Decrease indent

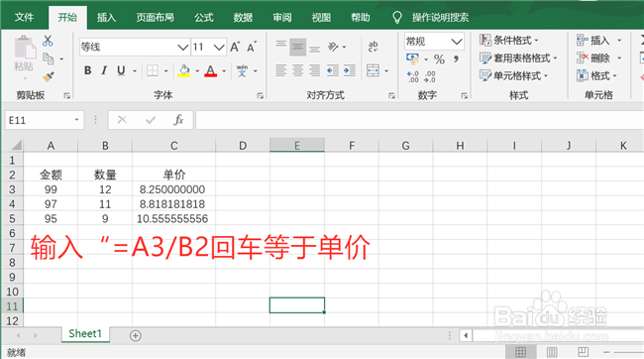tap(332, 70)
